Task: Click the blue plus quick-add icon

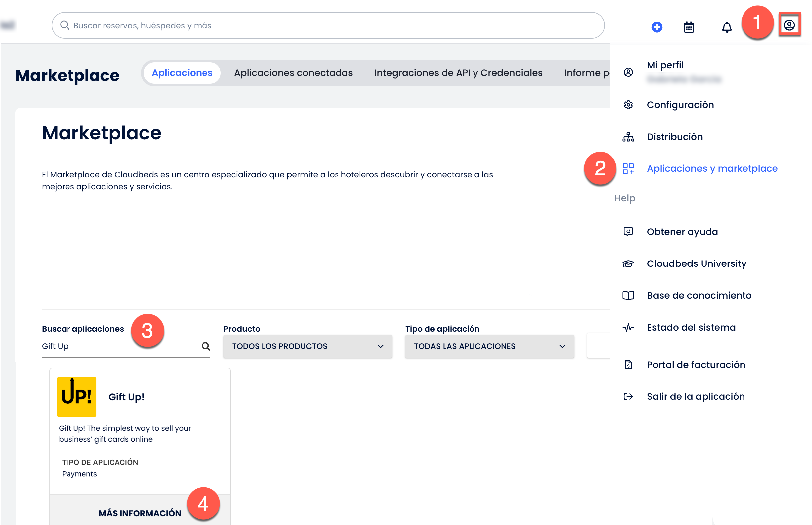Action: (657, 27)
